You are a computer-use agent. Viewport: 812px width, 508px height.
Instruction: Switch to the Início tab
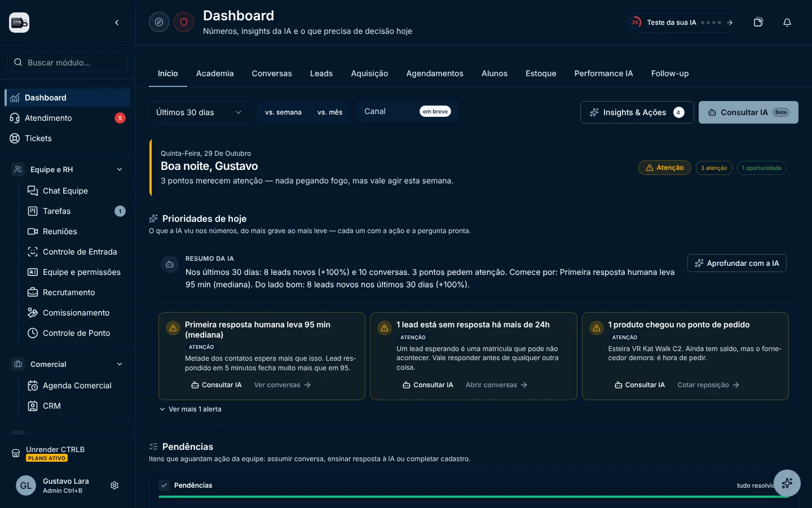[x=168, y=73]
